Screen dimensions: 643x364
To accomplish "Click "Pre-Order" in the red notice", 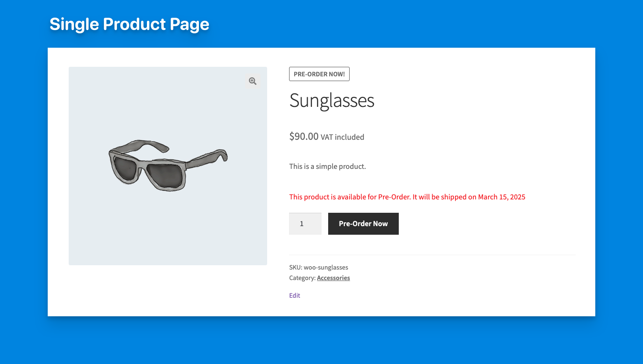I will click(394, 197).
